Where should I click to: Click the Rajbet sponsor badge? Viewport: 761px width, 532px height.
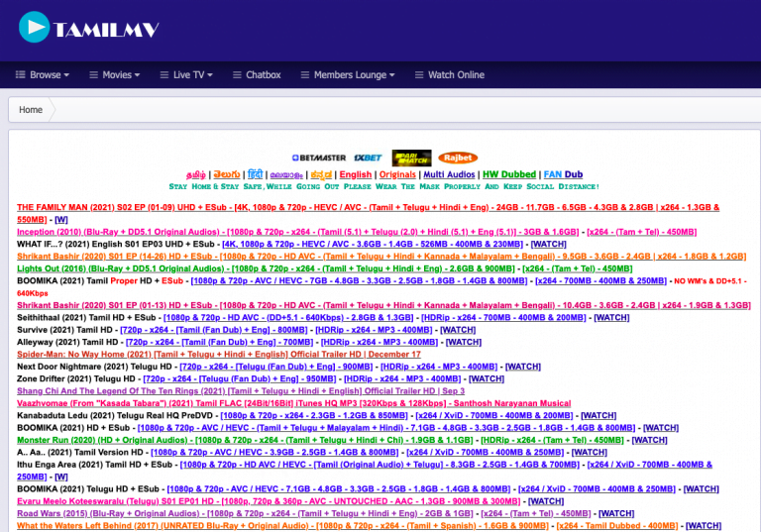458,158
